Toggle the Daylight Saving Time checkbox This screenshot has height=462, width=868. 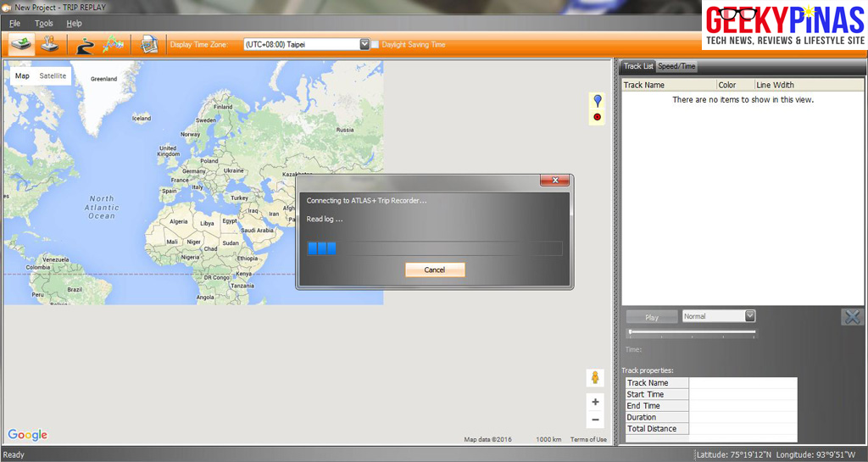375,44
